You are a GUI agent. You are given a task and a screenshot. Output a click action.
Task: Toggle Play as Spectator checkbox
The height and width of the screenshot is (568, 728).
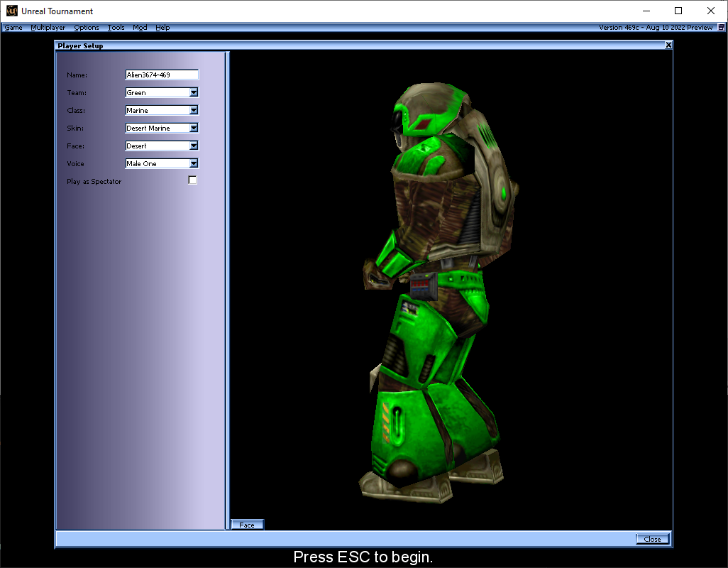pos(193,180)
